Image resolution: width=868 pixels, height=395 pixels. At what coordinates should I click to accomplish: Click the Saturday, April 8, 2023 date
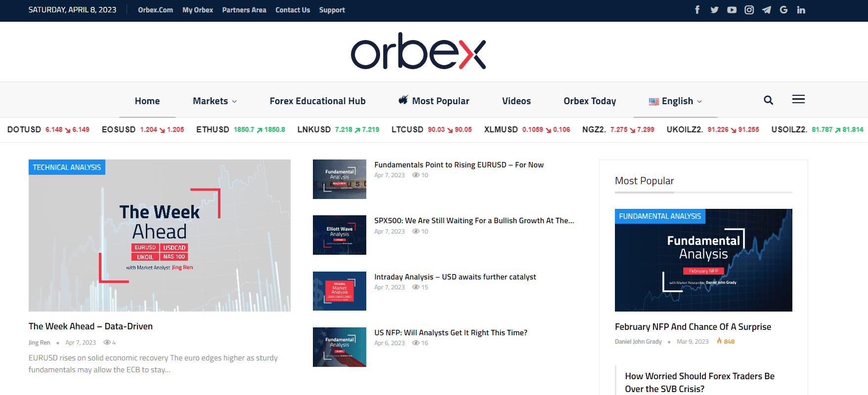pyautogui.click(x=73, y=10)
